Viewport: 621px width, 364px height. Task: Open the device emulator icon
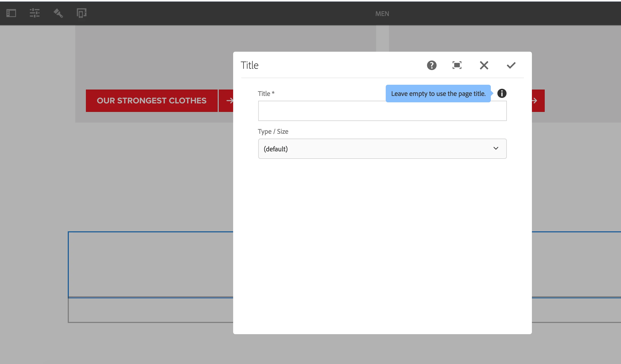pyautogui.click(x=81, y=13)
